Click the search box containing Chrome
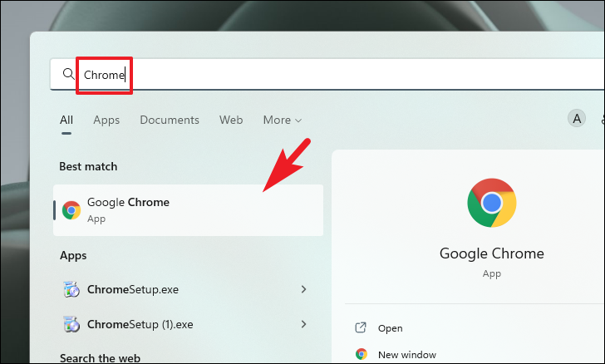 tap(327, 75)
